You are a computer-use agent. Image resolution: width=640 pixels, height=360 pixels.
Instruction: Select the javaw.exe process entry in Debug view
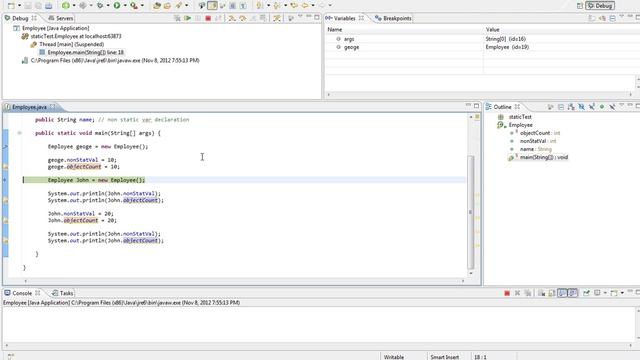[x=115, y=60]
